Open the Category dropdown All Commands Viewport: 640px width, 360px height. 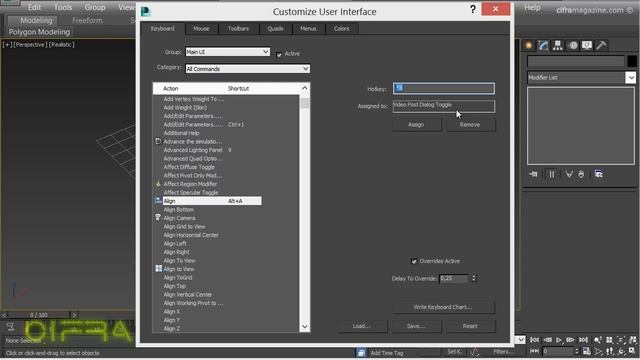[247, 69]
